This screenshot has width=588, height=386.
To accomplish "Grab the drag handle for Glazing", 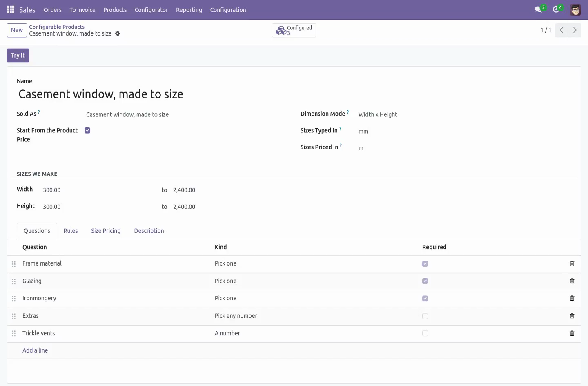I will (13, 281).
